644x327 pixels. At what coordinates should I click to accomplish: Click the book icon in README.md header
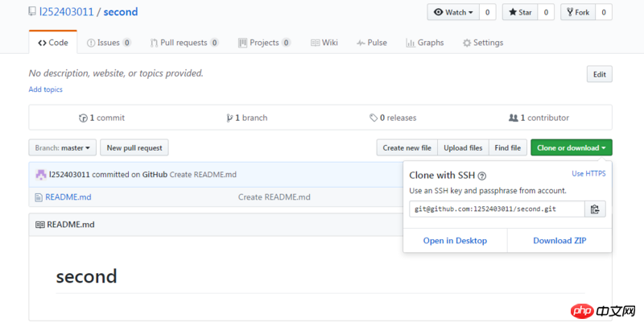coord(39,225)
